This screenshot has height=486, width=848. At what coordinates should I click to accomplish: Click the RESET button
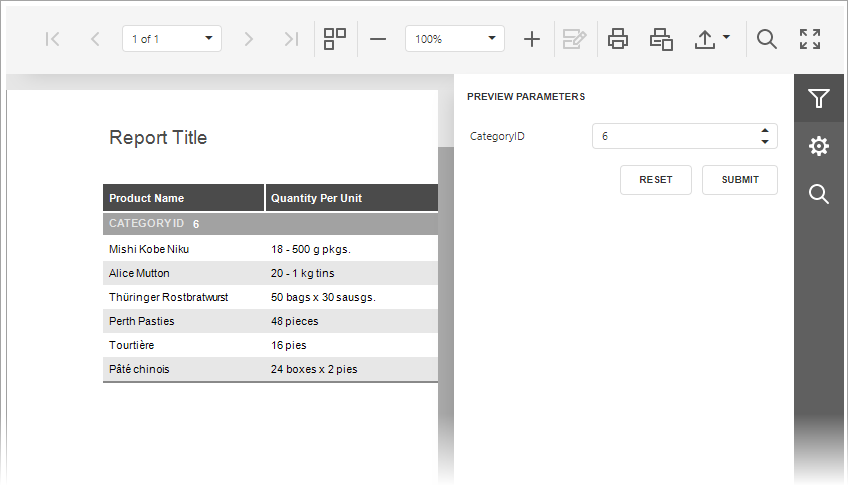click(655, 179)
